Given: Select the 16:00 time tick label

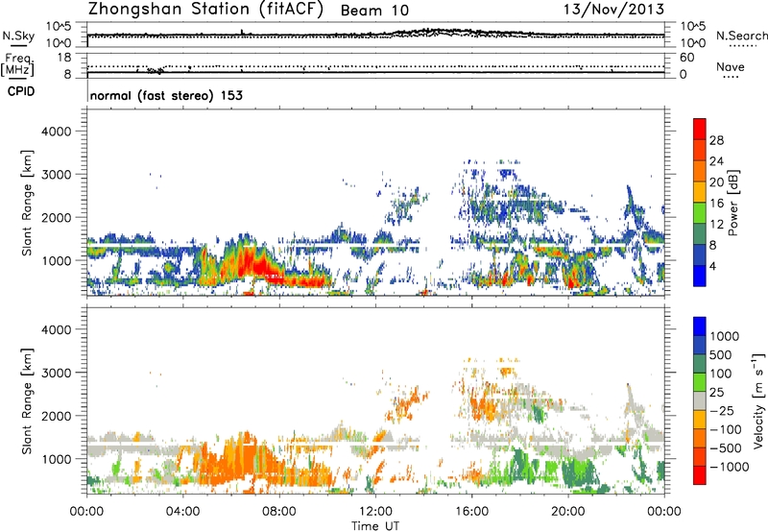Looking at the screenshot, I should (x=471, y=512).
